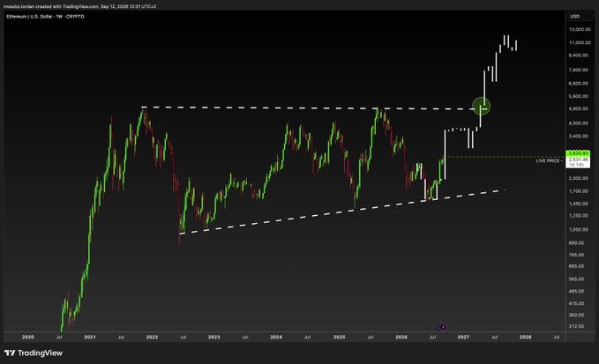Click the 1,050.00 price scale label
Screen dimensions: 599x364
[579, 230]
